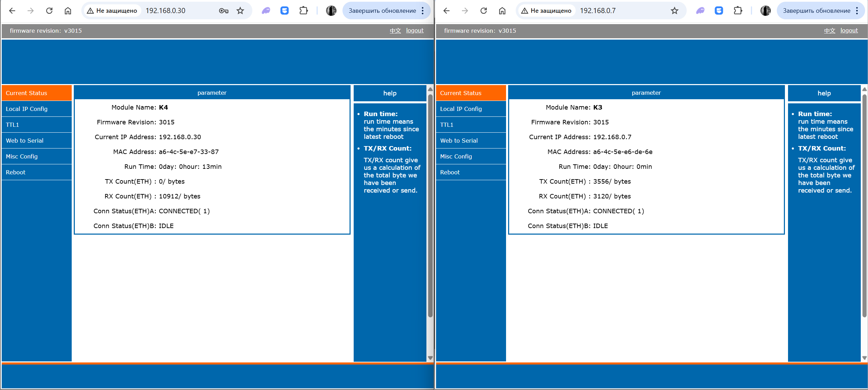Click Reboot in K3 module sidebar
The image size is (868, 390).
coord(450,172)
